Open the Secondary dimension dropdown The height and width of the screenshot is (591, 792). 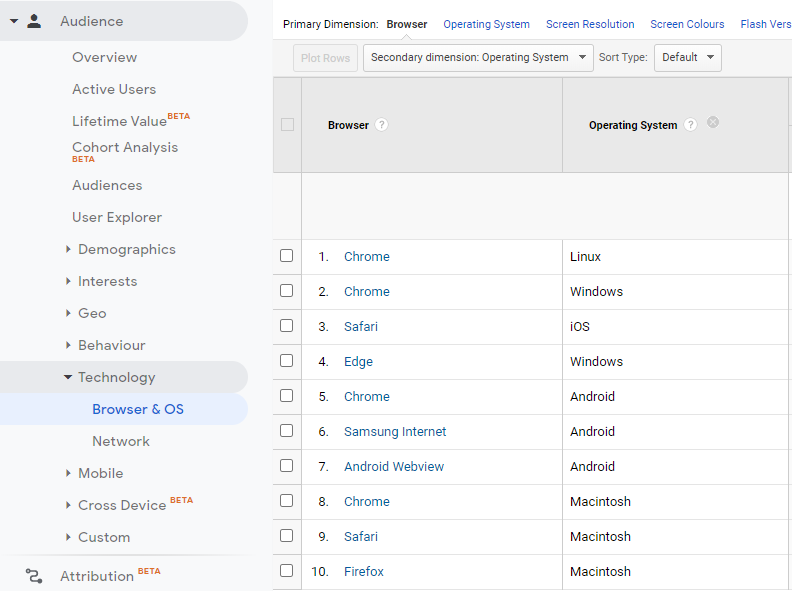[x=478, y=58]
